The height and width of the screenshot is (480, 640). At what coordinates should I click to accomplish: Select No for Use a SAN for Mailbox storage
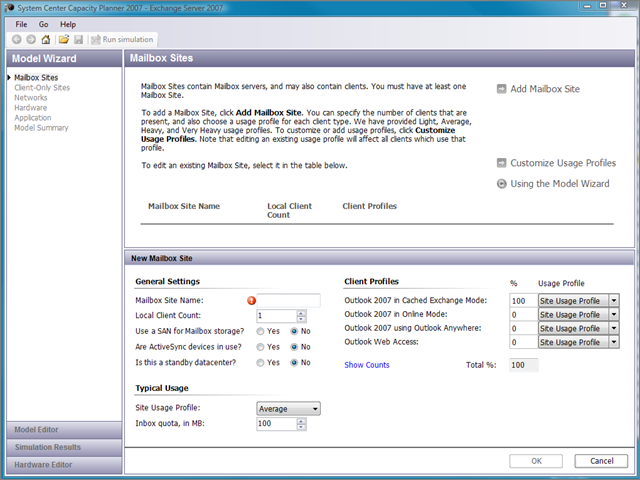click(x=294, y=331)
